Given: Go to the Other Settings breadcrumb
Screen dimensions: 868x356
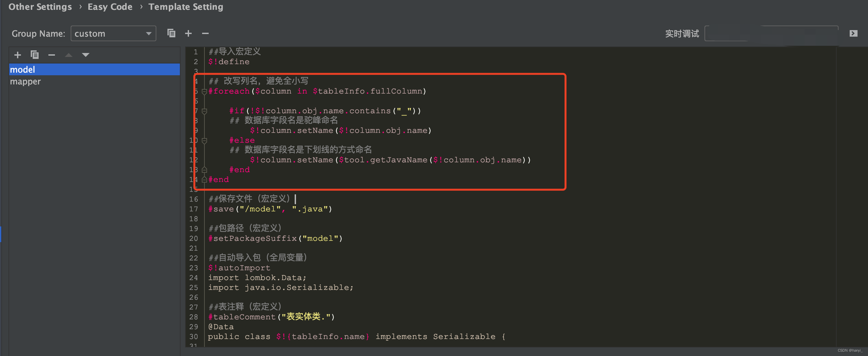Looking at the screenshot, I should [x=40, y=7].
